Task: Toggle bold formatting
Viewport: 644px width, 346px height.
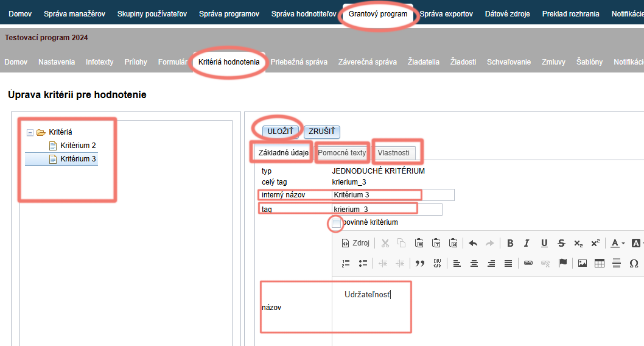Action: click(x=510, y=243)
